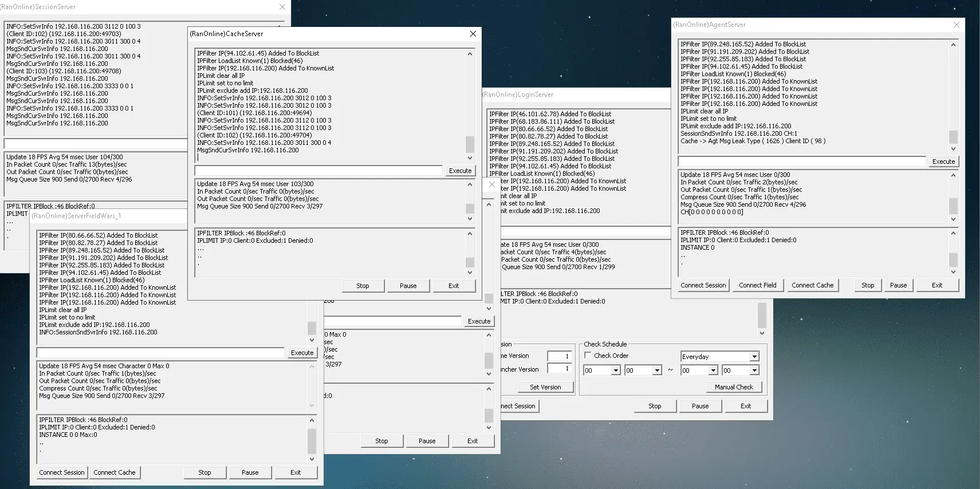This screenshot has height=489, width=980.
Task: Click Connect Field in AgentServer
Action: tap(758, 285)
